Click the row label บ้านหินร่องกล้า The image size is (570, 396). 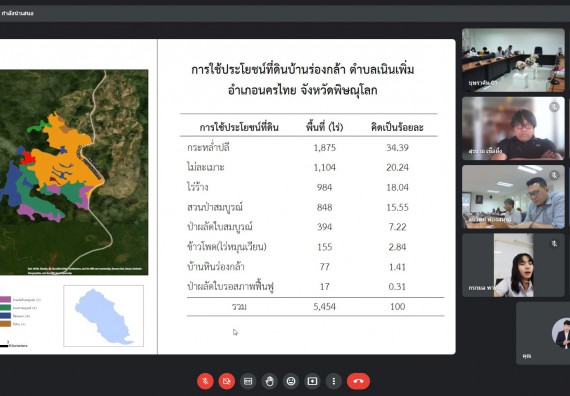pyautogui.click(x=216, y=267)
